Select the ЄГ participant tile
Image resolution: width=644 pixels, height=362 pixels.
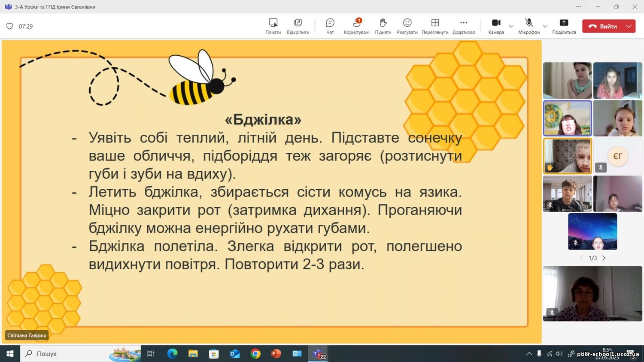click(617, 156)
